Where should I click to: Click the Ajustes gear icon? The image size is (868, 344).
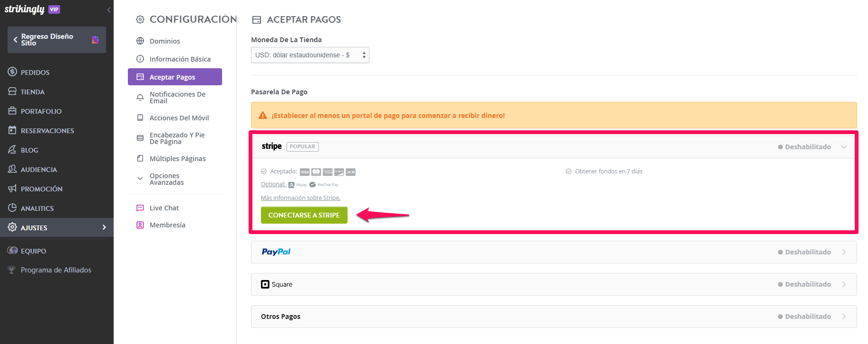pos(12,227)
